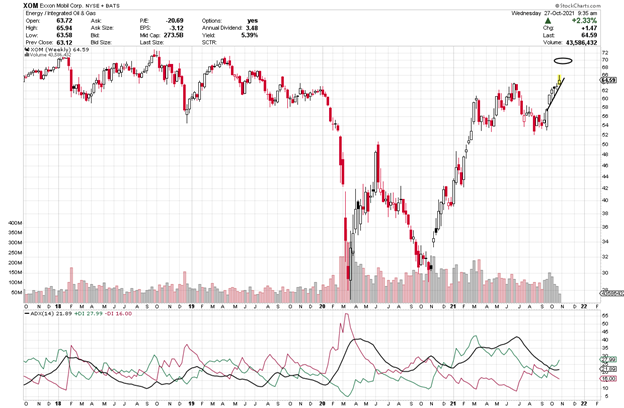Viewport: 624px width, 408px height.
Task: Click the SCTR label
Action: 209,42
